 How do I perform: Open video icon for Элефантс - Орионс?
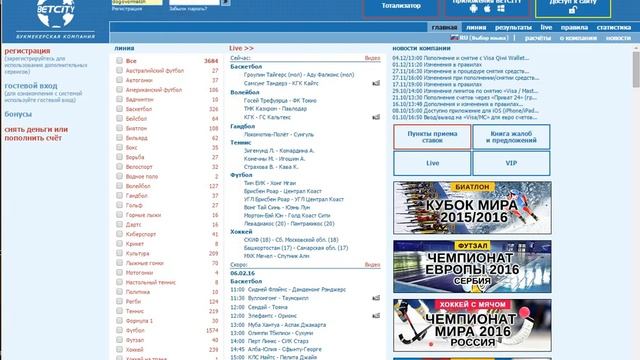376,316
